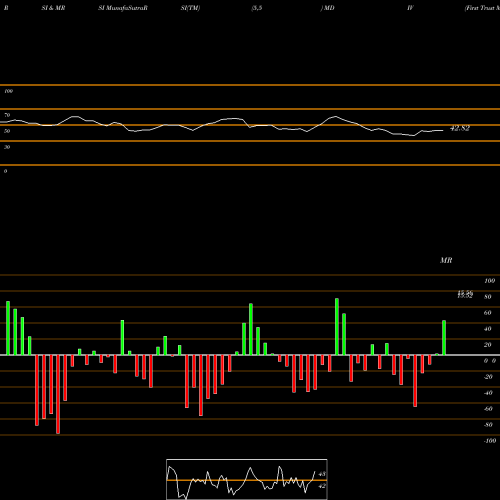The height and width of the screenshot is (500, 500).
Task: Click the 15.52 value label beside the MR axis
Action: (x=465, y=296)
